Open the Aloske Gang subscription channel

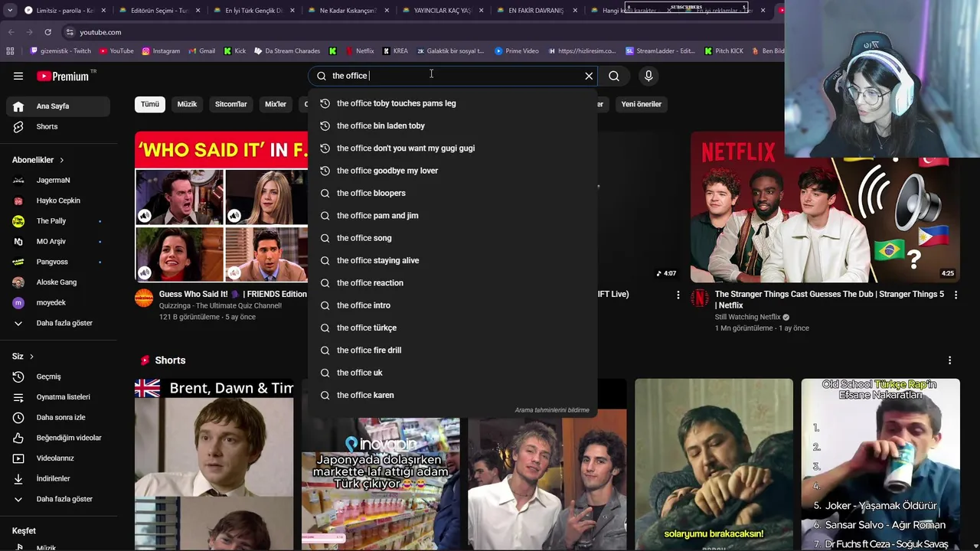coord(58,282)
